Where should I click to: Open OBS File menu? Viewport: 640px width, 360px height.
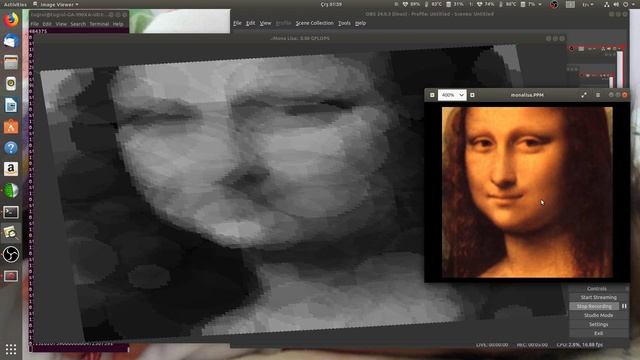(x=237, y=23)
